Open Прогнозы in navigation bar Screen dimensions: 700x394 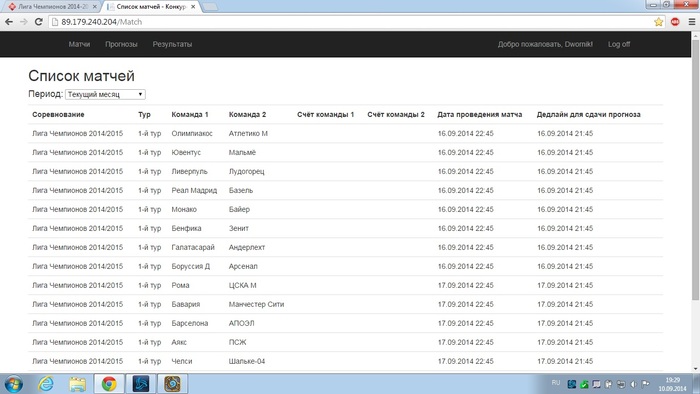click(121, 44)
